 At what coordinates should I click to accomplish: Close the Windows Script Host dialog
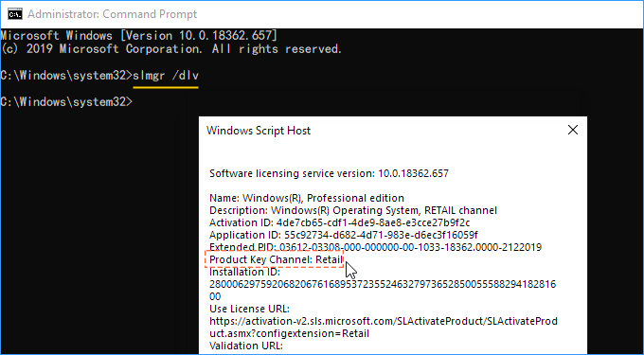(572, 130)
